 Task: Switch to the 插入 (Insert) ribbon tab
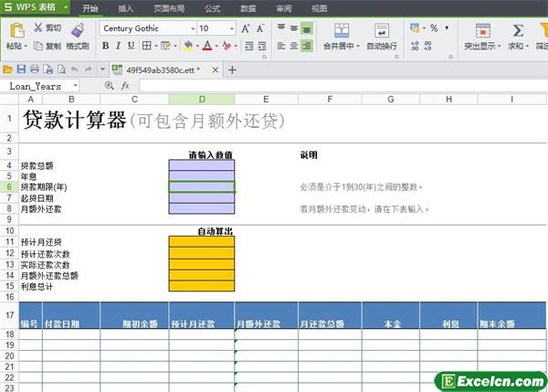click(x=126, y=8)
